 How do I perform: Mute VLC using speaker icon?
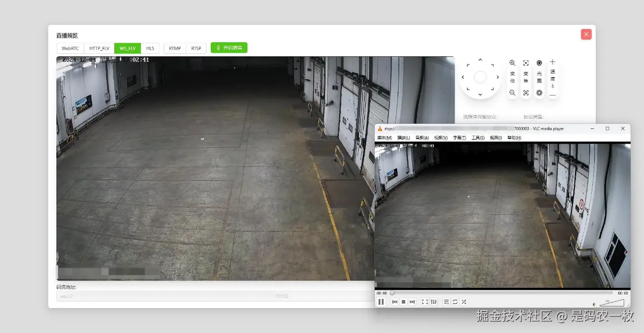tap(594, 304)
